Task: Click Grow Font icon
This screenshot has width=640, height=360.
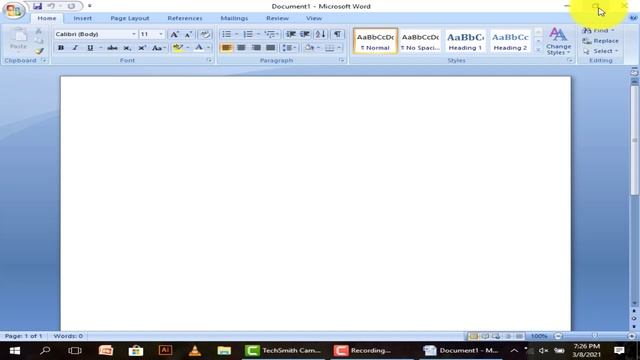Action: (x=174, y=35)
